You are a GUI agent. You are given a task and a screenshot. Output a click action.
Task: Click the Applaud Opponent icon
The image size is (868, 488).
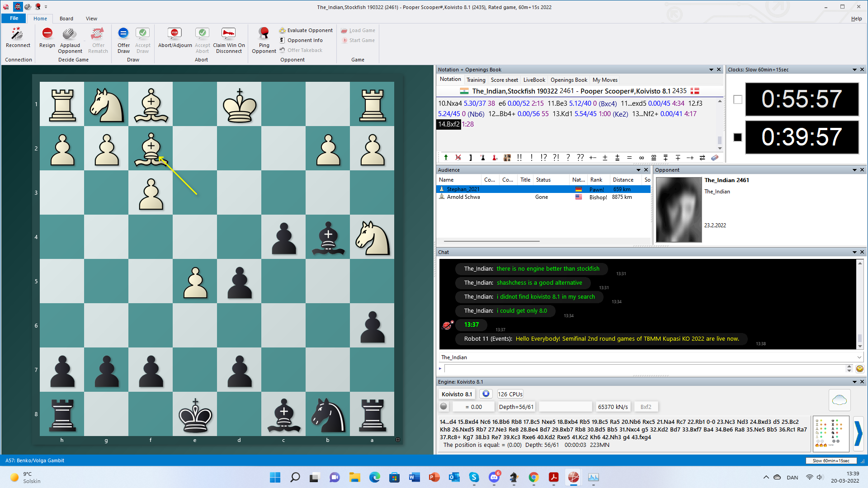pos(70,33)
